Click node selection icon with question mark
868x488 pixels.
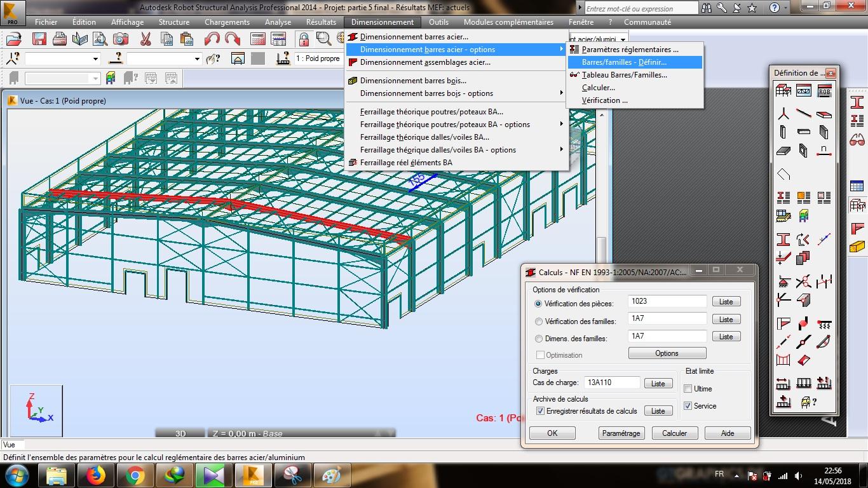point(12,58)
